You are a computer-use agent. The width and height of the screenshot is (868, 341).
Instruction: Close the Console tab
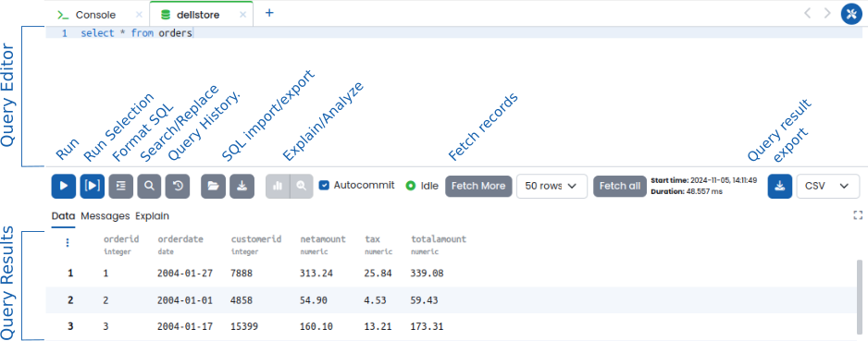139,15
